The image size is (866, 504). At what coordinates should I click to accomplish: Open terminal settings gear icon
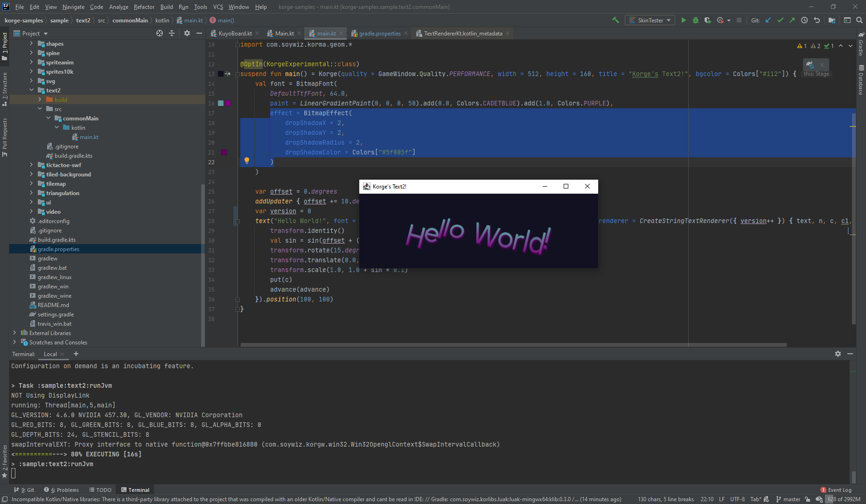[838, 354]
